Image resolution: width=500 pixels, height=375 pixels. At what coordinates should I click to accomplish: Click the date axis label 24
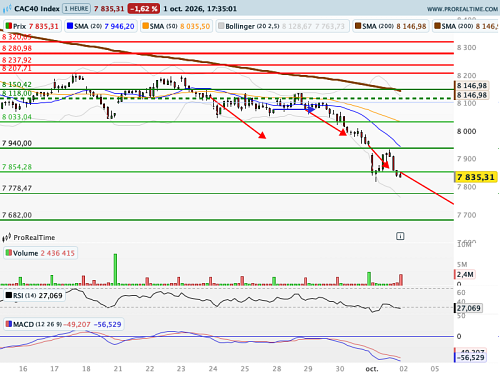click(x=213, y=369)
